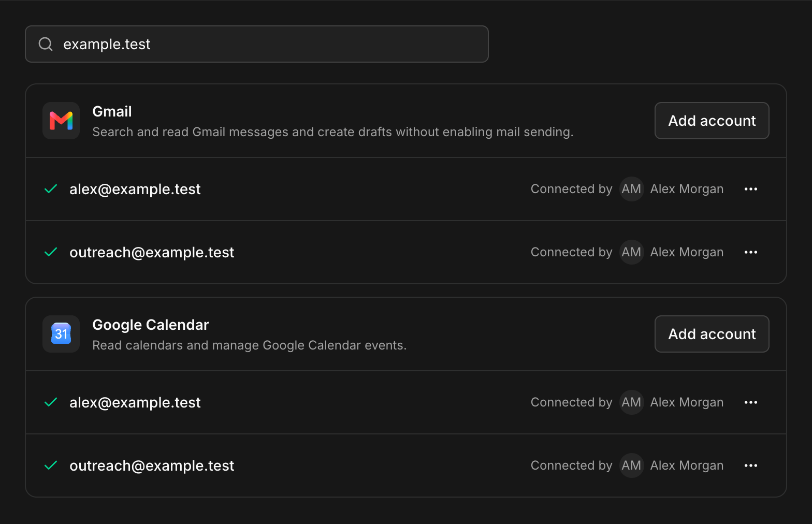The width and height of the screenshot is (812, 524).
Task: Click the search magnifier icon
Action: pos(46,44)
